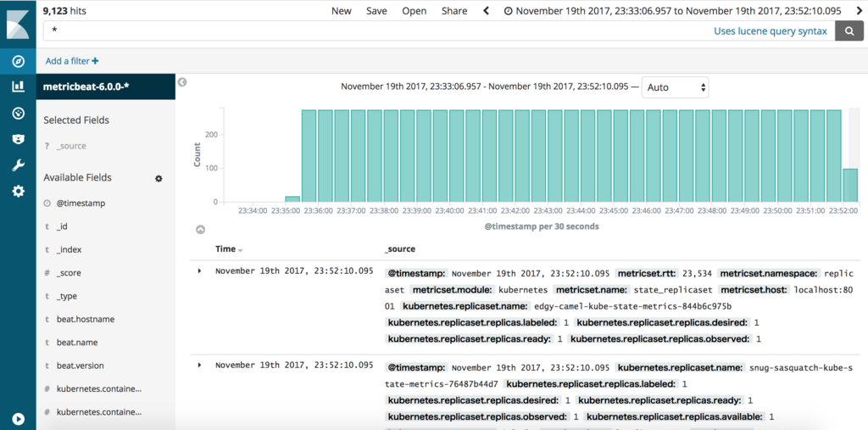
Task: Open the Management gear icon in sidebar
Action: 19,191
